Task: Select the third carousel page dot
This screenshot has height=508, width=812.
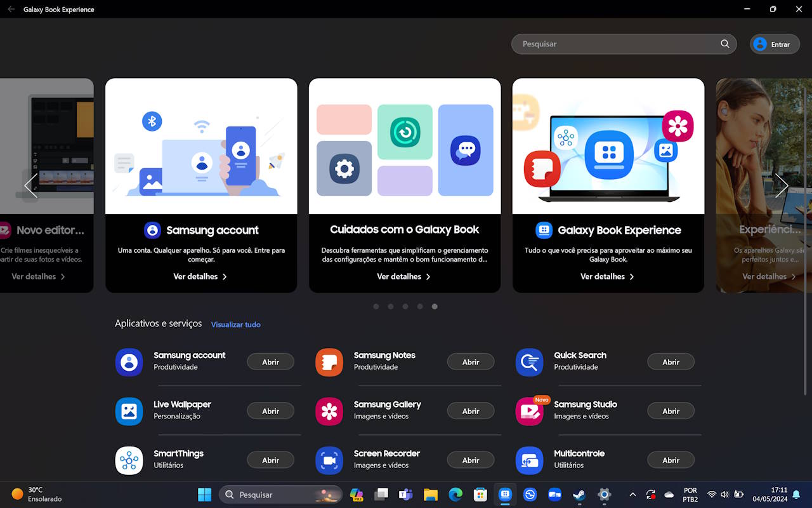Action: pyautogui.click(x=405, y=307)
